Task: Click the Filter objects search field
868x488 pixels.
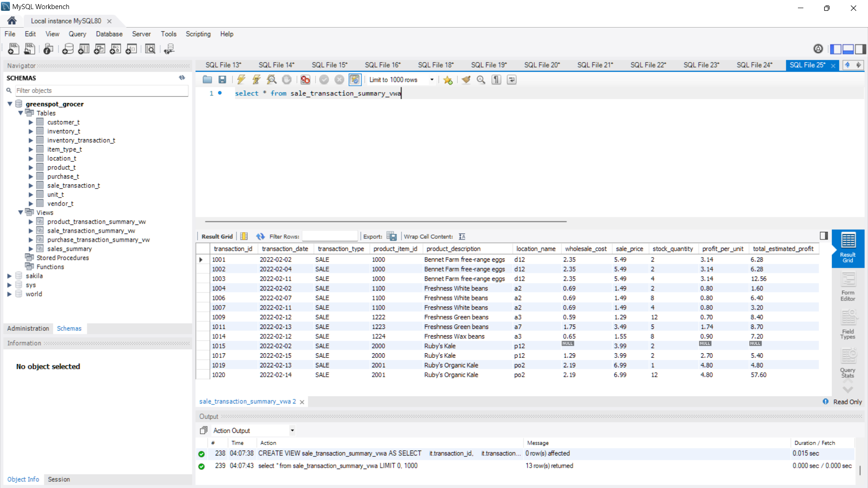Action: tap(102, 90)
